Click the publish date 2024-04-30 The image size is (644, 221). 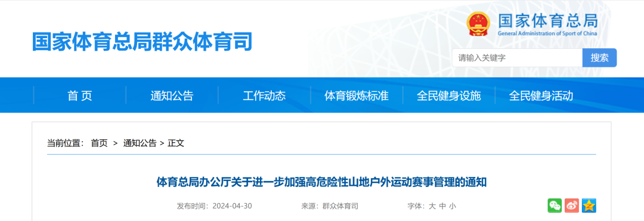point(232,206)
